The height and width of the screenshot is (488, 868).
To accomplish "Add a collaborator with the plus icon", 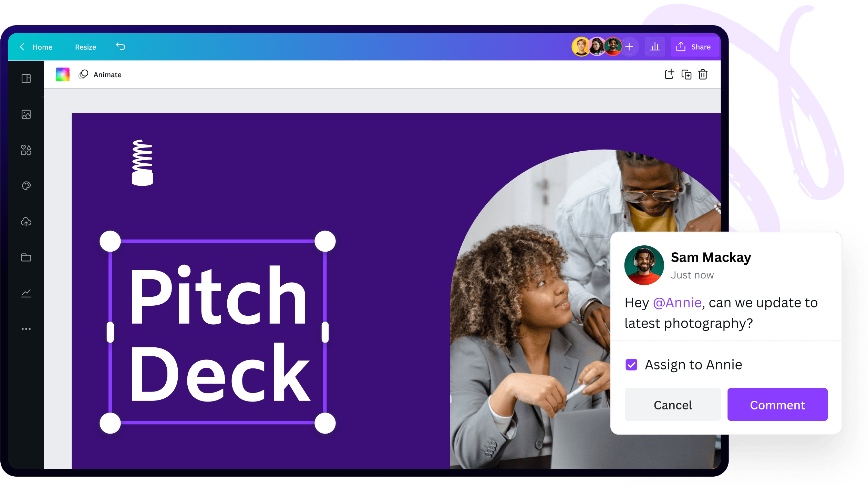I will point(630,47).
